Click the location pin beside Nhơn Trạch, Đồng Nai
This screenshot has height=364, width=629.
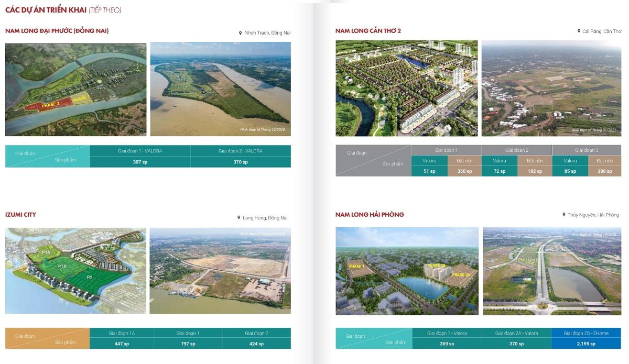tap(240, 33)
